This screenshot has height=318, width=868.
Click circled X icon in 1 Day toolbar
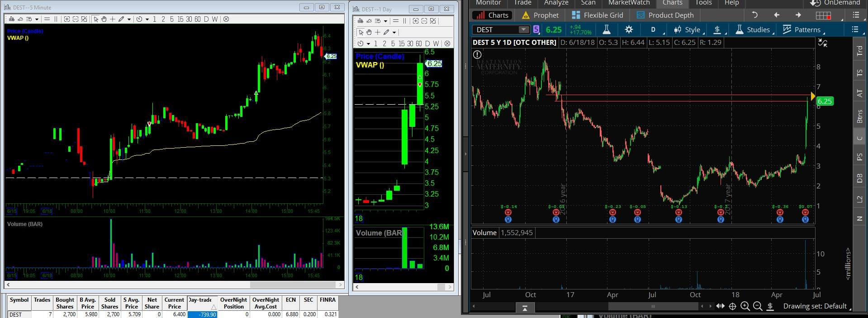coord(447,43)
